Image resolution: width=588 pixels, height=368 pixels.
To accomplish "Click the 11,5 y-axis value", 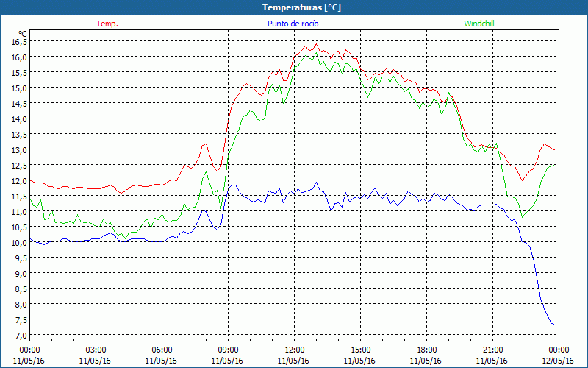I will click(x=20, y=197).
